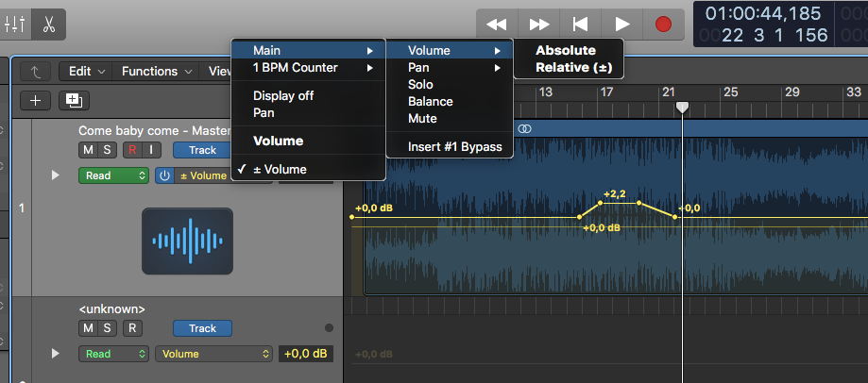Open the Edit menu in the tracks area
This screenshot has width=868, height=383.
pos(85,71)
